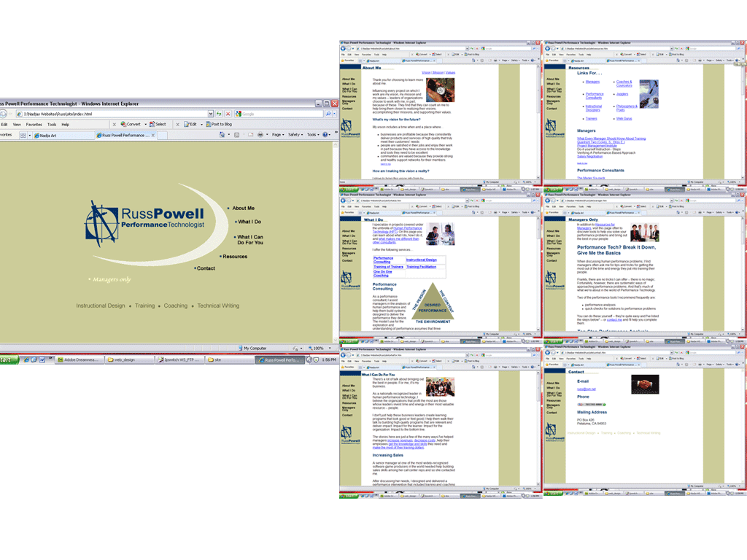The height and width of the screenshot is (560, 747).
Task: Open the site folder taskbar button
Action: click(x=230, y=360)
